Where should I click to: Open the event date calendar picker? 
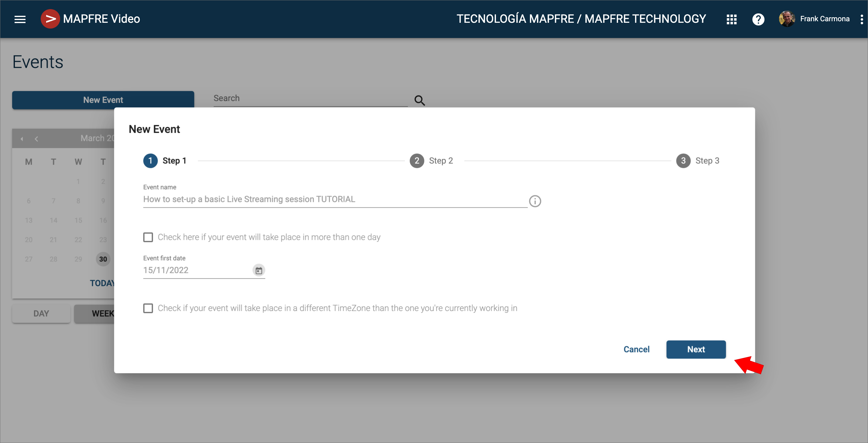tap(258, 270)
